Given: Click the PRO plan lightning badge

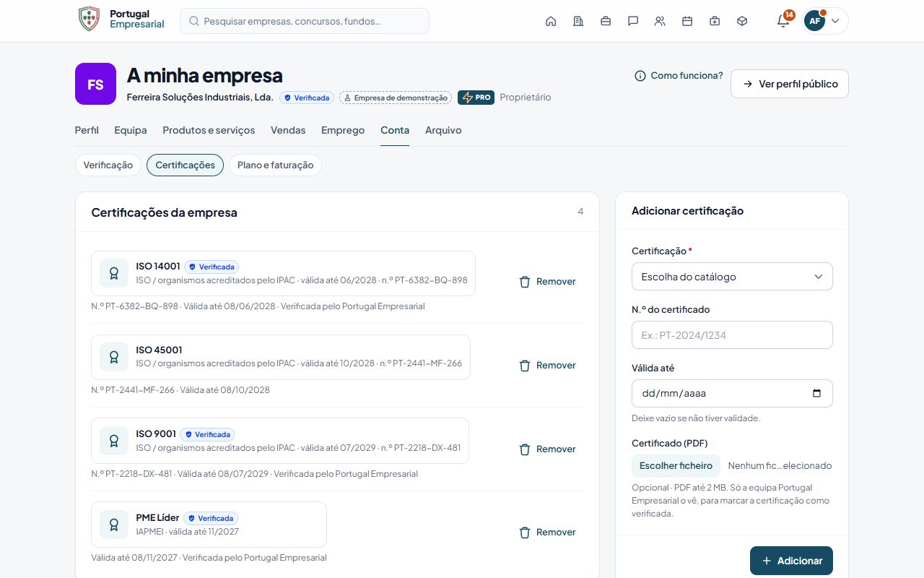Looking at the screenshot, I should click(476, 98).
